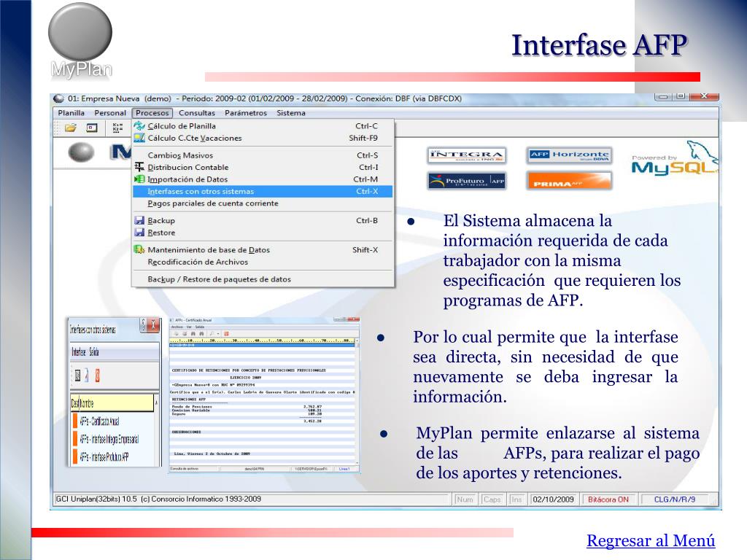The width and height of the screenshot is (747, 560).
Task: Click the MySQL logo
Action: (x=673, y=160)
